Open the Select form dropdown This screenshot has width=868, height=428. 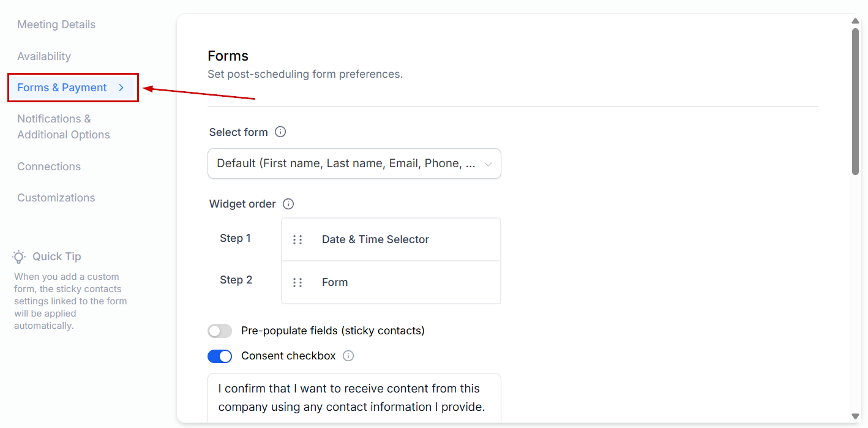354,163
